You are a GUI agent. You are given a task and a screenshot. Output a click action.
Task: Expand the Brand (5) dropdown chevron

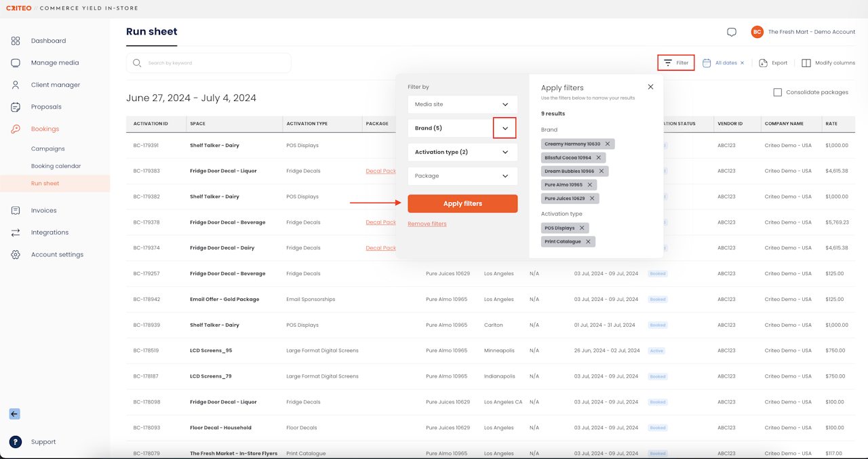tap(505, 128)
